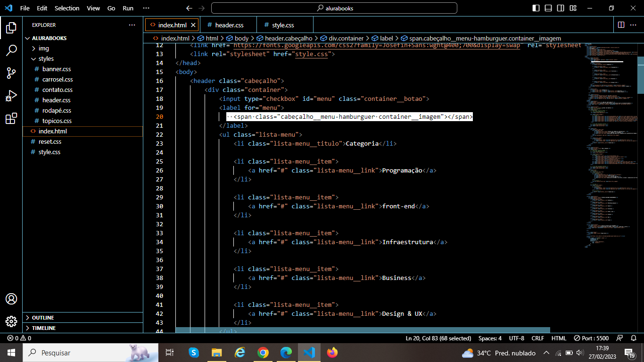Toggle Secondary Side Bar visibility
This screenshot has height=362, width=644.
click(561, 8)
